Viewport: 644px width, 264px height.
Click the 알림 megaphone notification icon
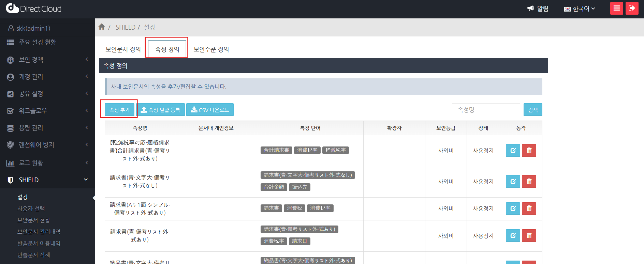[531, 9]
